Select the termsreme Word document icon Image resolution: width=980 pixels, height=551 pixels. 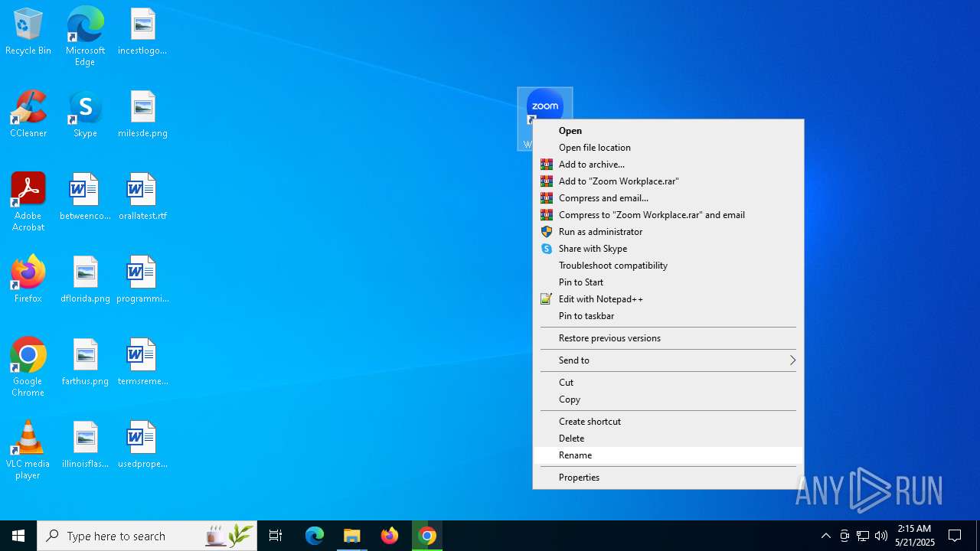click(142, 363)
